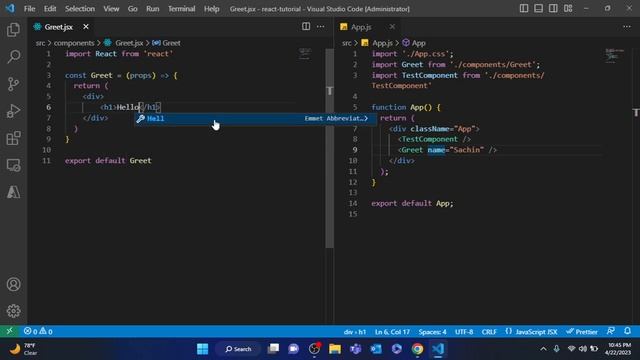Click export default Greet line in Greet.jsx
Viewport: 640px width, 360px height.
coord(108,160)
